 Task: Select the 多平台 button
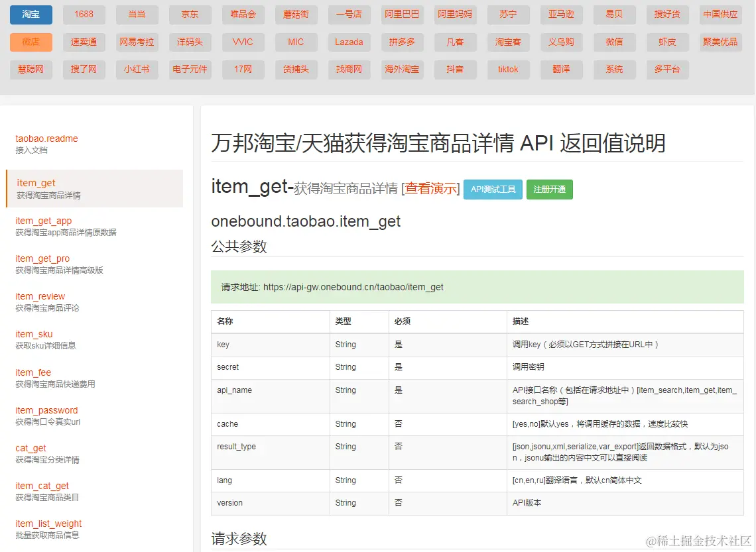(x=667, y=70)
